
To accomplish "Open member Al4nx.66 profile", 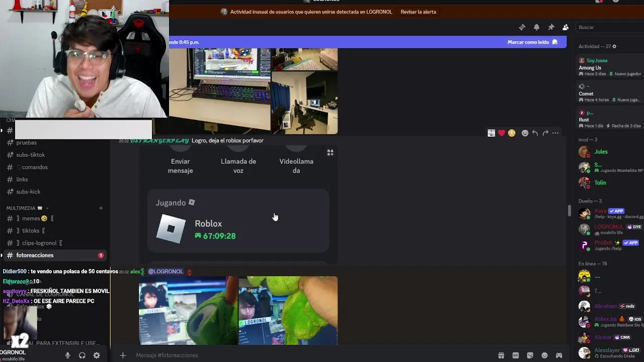I will [x=610, y=322].
